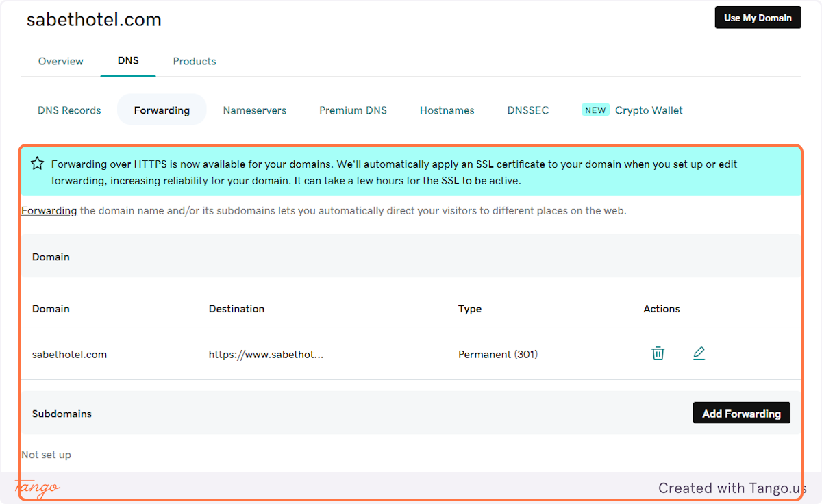Select the Forwarding sub-tab

click(162, 110)
